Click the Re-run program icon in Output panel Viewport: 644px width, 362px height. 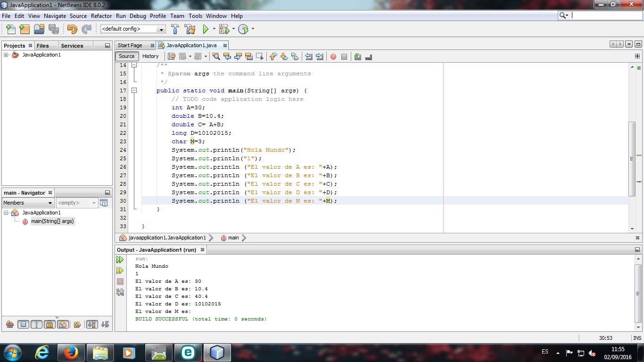(120, 259)
